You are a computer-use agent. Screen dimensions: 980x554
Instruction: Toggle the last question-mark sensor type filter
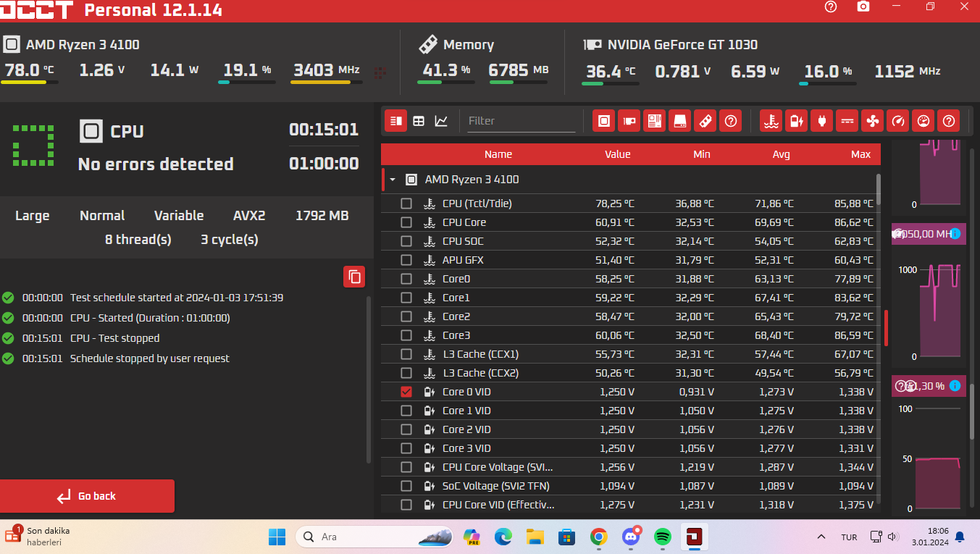click(x=949, y=121)
